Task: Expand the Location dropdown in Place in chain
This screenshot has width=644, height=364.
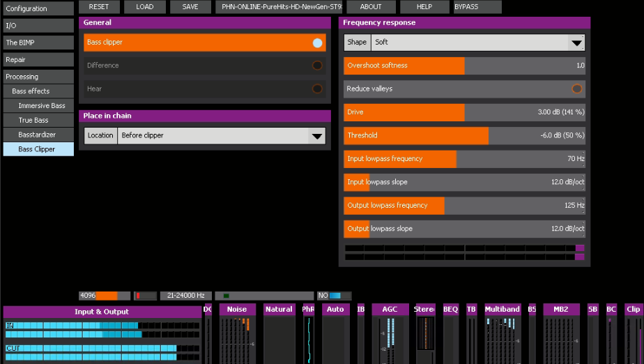Action: [316, 136]
